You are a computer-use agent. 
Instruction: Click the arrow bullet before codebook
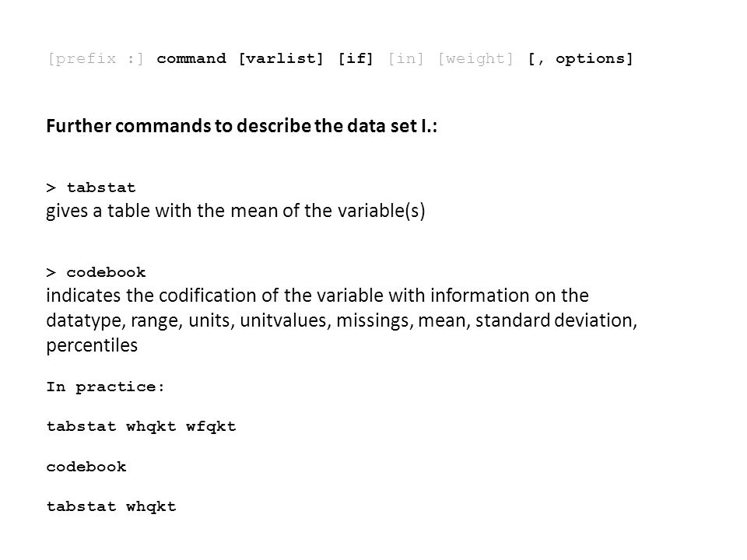point(51,272)
